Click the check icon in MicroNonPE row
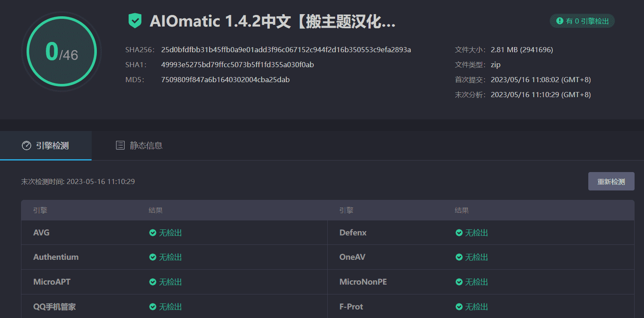 [x=459, y=282]
